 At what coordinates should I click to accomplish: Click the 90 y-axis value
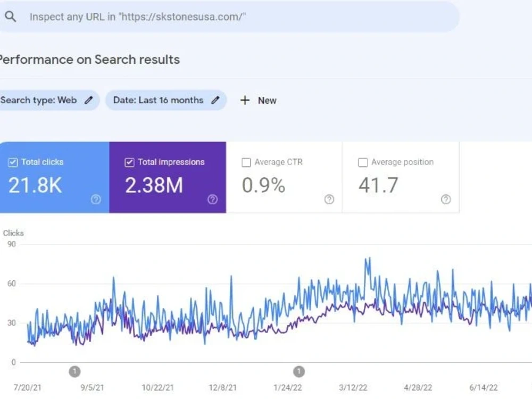coord(12,244)
